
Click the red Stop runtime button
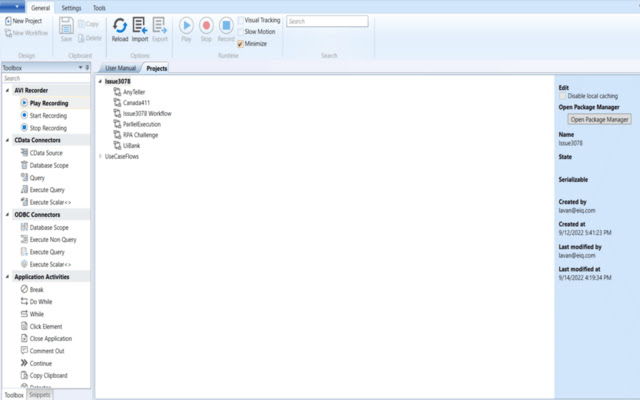click(x=206, y=26)
